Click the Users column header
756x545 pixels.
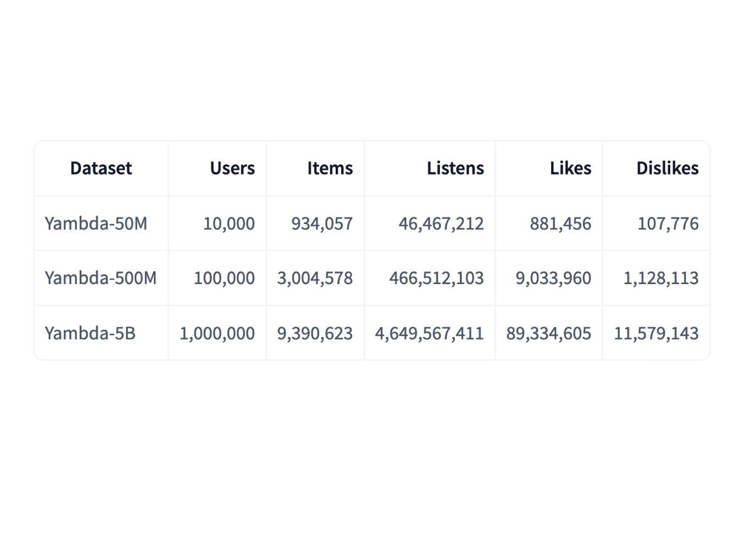[232, 168]
